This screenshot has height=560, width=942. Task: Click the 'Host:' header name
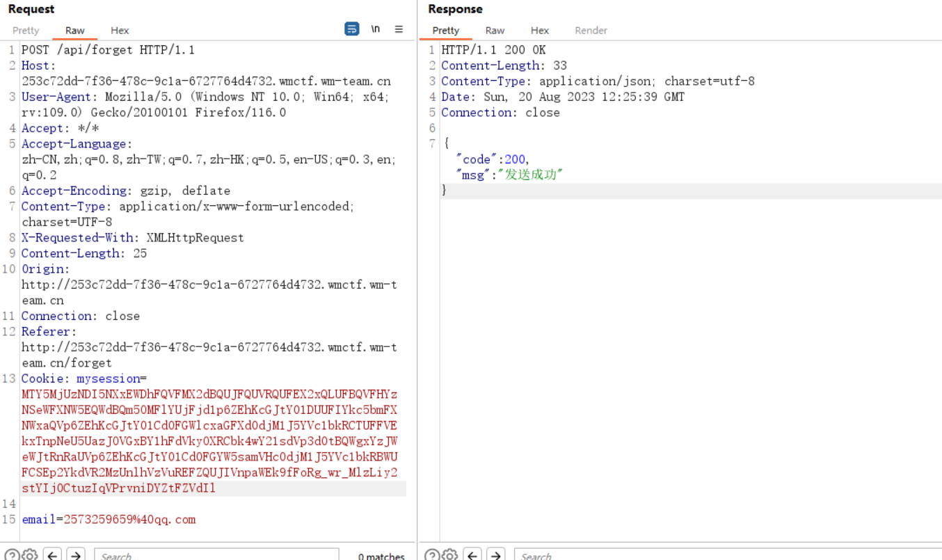coord(39,65)
